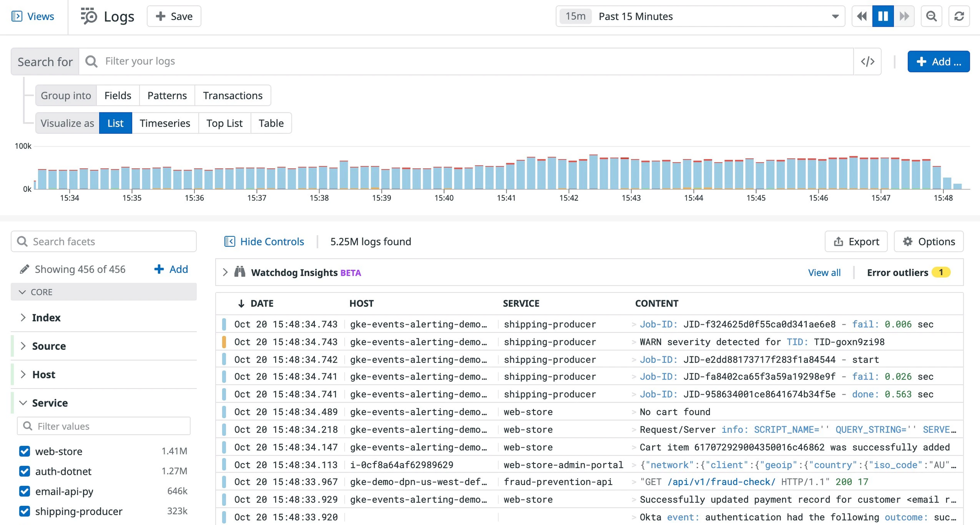This screenshot has width=980, height=525.
Task: Click the fast-forward time range icon
Action: [904, 16]
